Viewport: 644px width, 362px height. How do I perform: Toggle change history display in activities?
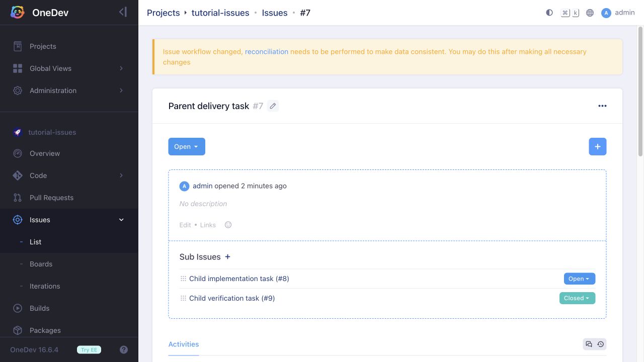coord(601,344)
